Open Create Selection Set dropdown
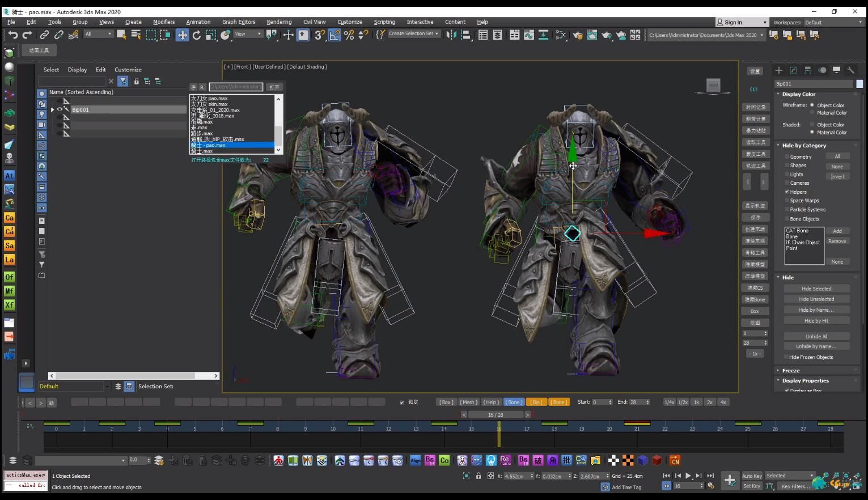 point(414,34)
